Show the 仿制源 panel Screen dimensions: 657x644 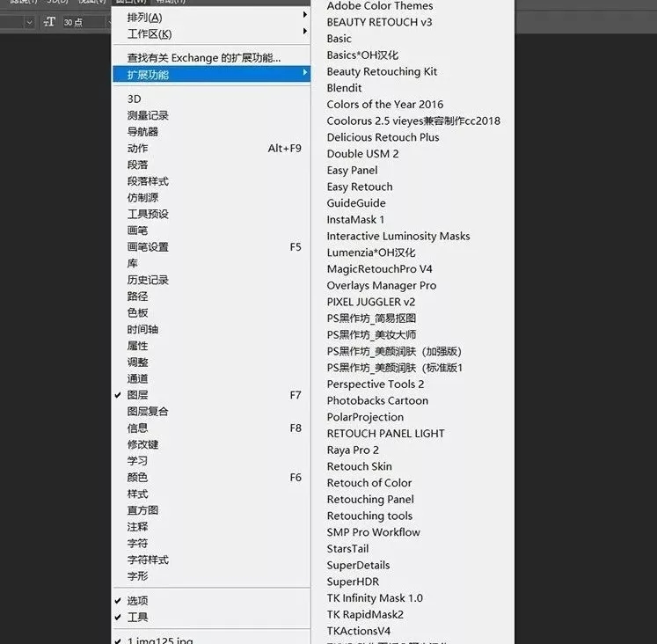pos(212,197)
